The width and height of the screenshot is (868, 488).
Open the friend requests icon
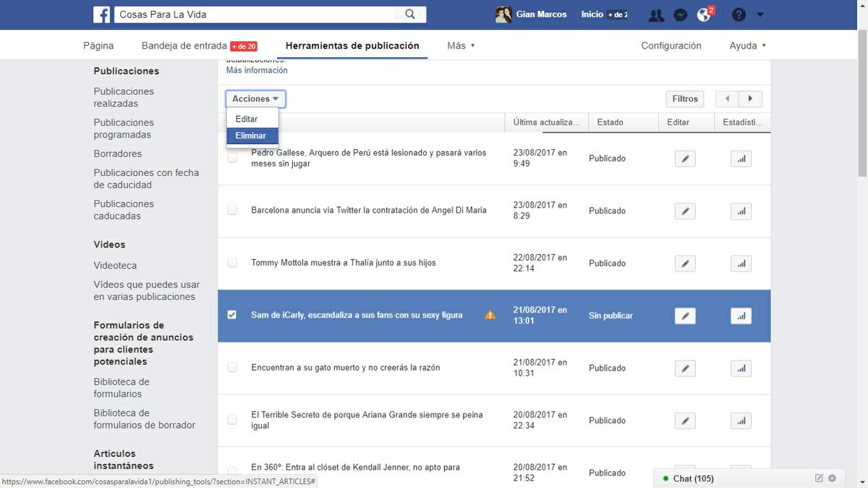(x=656, y=14)
